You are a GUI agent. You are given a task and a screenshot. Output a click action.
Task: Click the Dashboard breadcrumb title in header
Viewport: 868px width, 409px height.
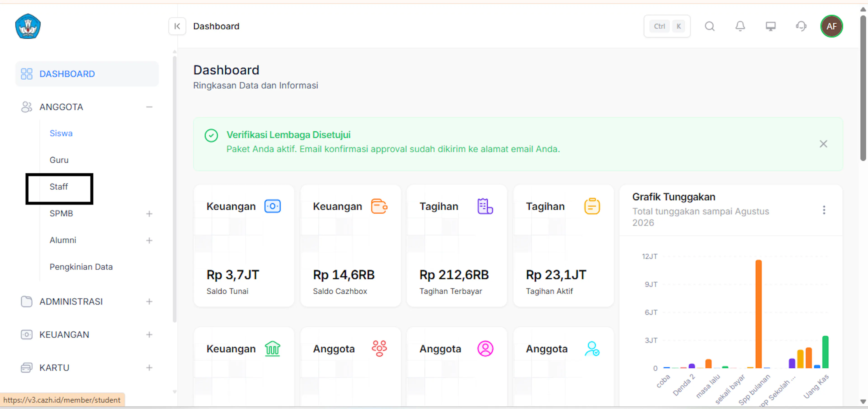pyautogui.click(x=216, y=26)
